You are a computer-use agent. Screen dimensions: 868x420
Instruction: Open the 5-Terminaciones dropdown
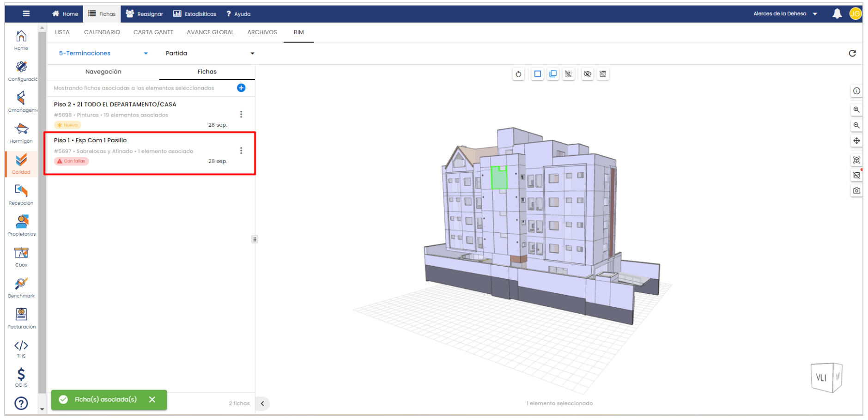[103, 54]
